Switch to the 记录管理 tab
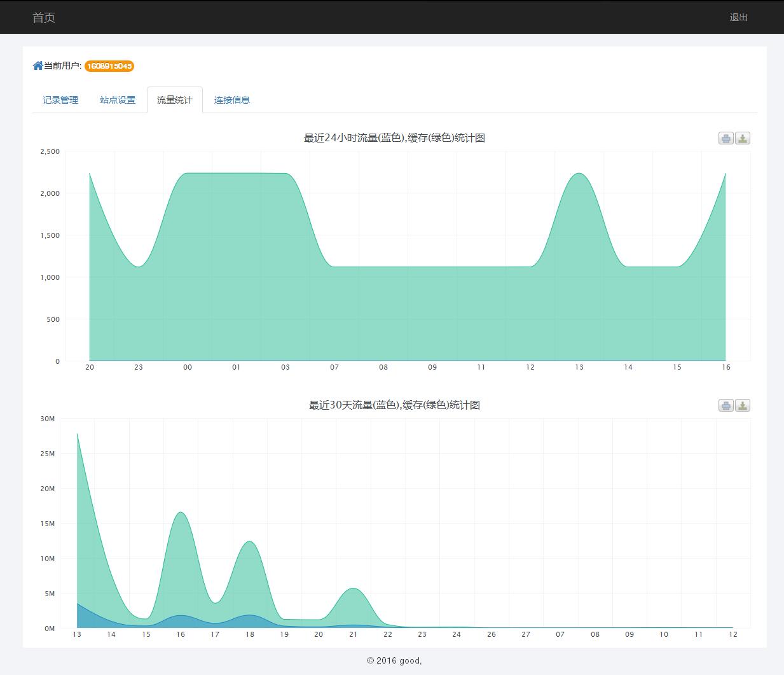This screenshot has width=784, height=675. pos(60,100)
